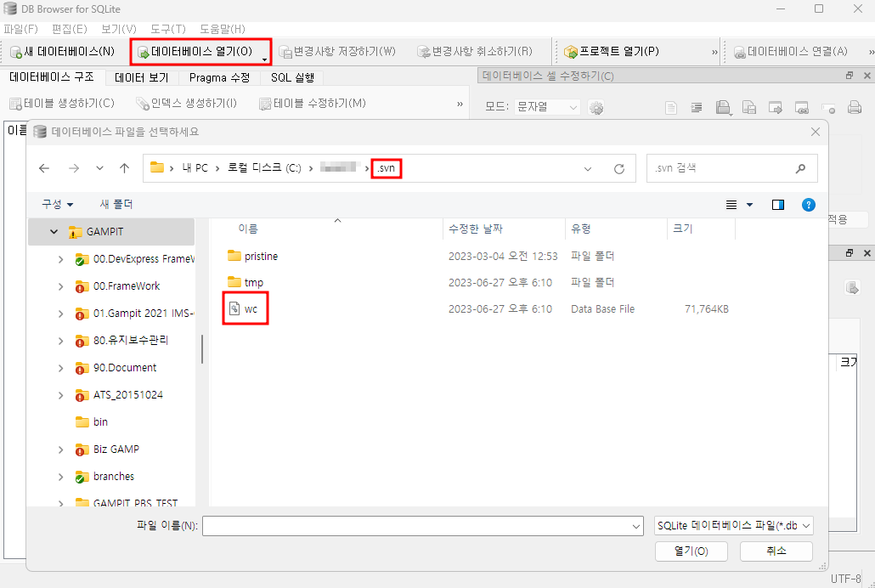The width and height of the screenshot is (875, 588).
Task: Click the change view list icon
Action: [731, 205]
